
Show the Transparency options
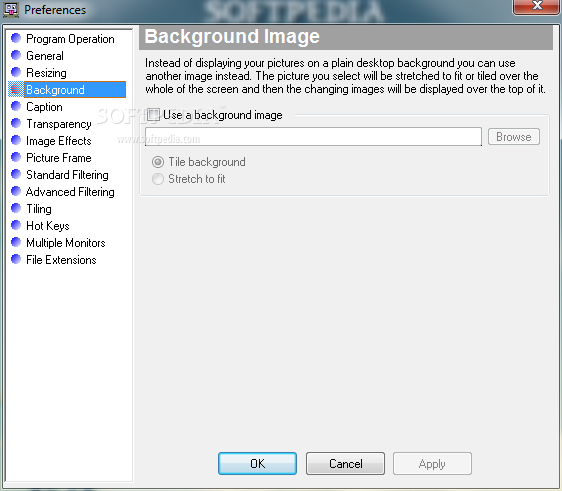tap(59, 124)
